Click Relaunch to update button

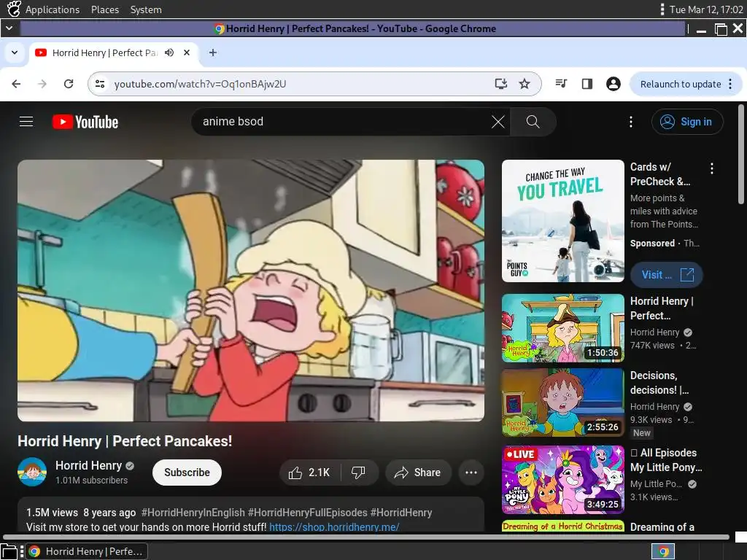tap(681, 85)
